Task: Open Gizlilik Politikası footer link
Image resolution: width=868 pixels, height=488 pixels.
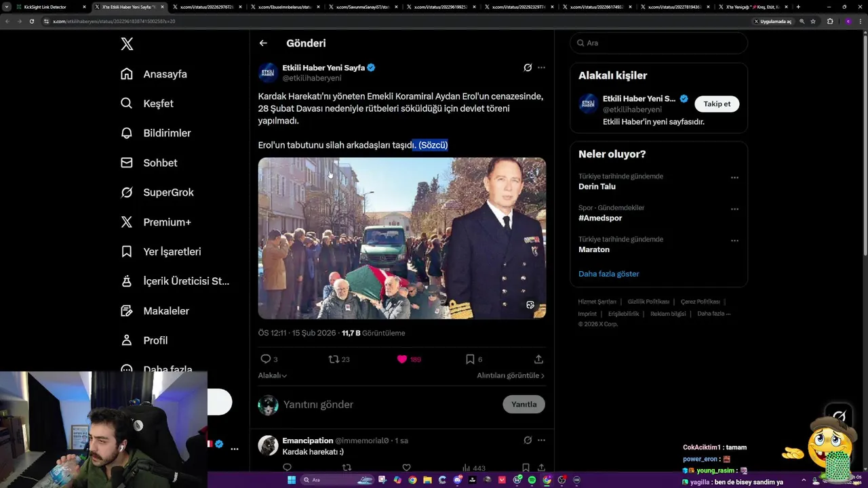Action: [648, 302]
